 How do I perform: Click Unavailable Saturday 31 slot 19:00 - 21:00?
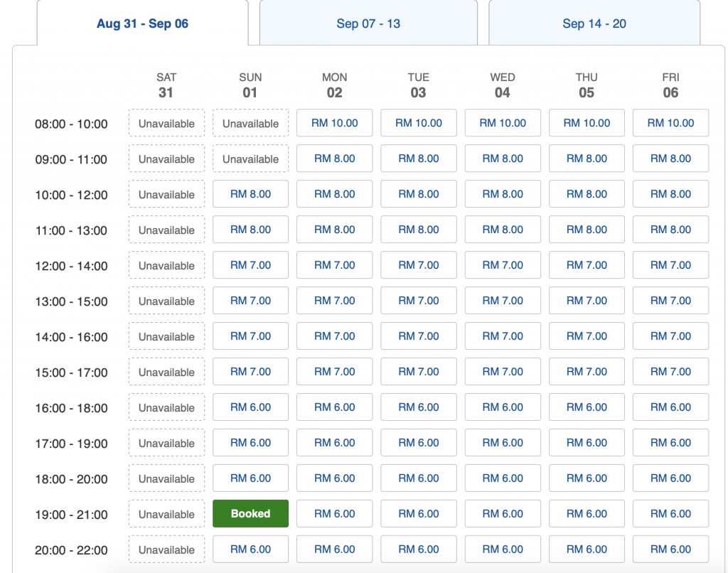166,513
